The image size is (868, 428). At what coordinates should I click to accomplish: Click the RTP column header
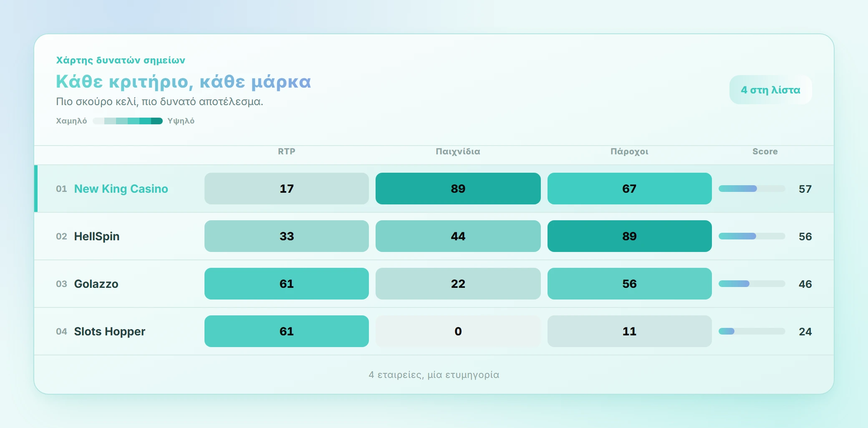point(287,151)
